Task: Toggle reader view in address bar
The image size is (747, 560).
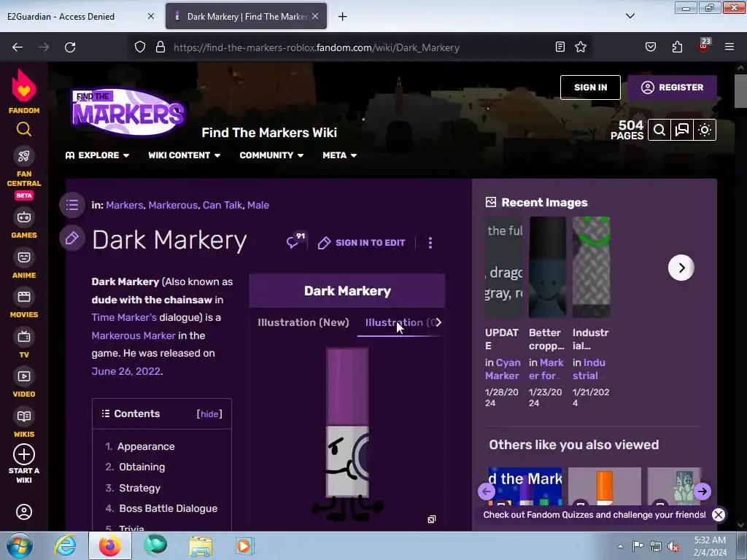Action: click(560, 47)
